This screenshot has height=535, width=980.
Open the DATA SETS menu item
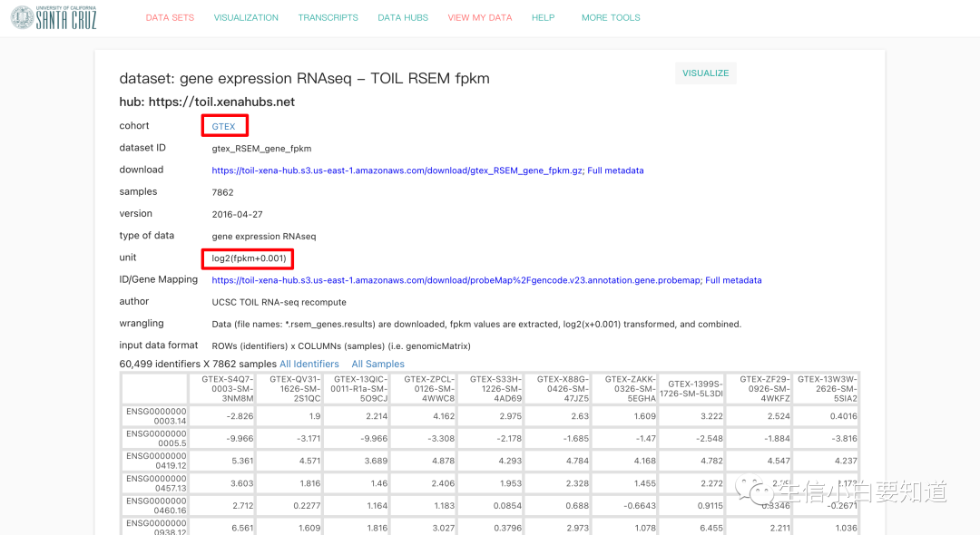point(170,17)
